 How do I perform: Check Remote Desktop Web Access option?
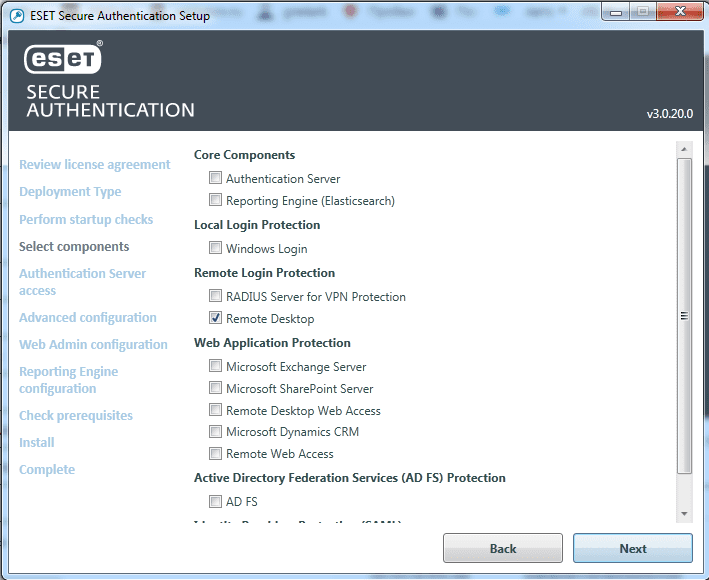215,410
